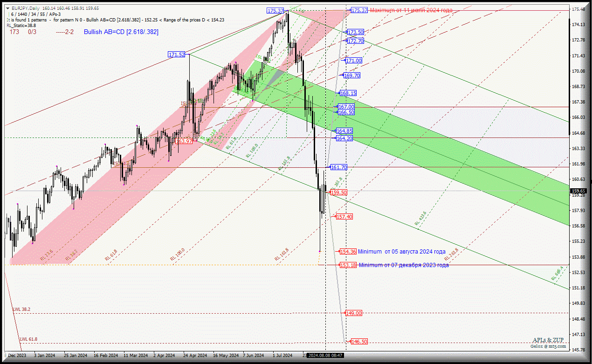The image size is (592, 364).
Task: Click the Bullish AB=CD pattern label
Action: pos(121,32)
